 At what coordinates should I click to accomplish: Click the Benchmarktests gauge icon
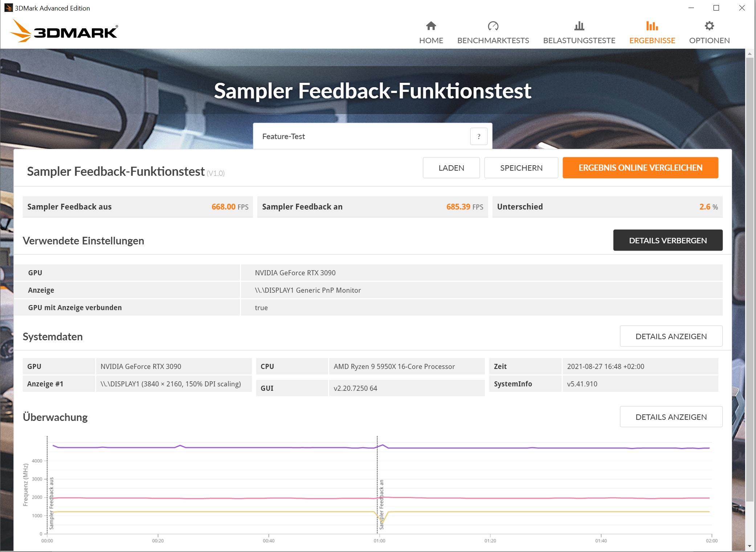click(x=493, y=26)
